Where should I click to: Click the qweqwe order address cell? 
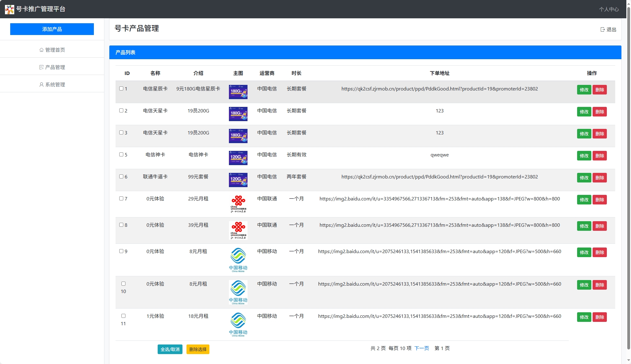[x=440, y=155]
